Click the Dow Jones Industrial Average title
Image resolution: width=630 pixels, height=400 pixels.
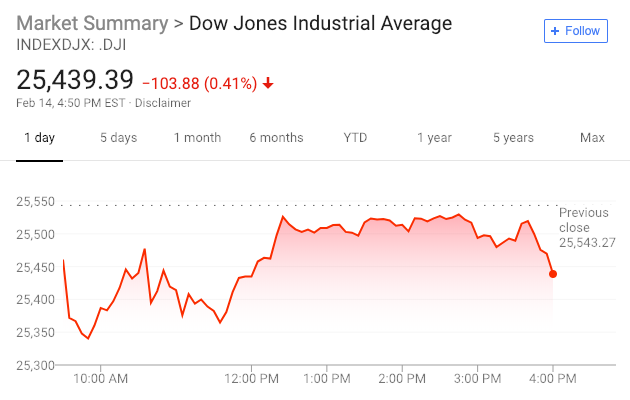point(320,22)
